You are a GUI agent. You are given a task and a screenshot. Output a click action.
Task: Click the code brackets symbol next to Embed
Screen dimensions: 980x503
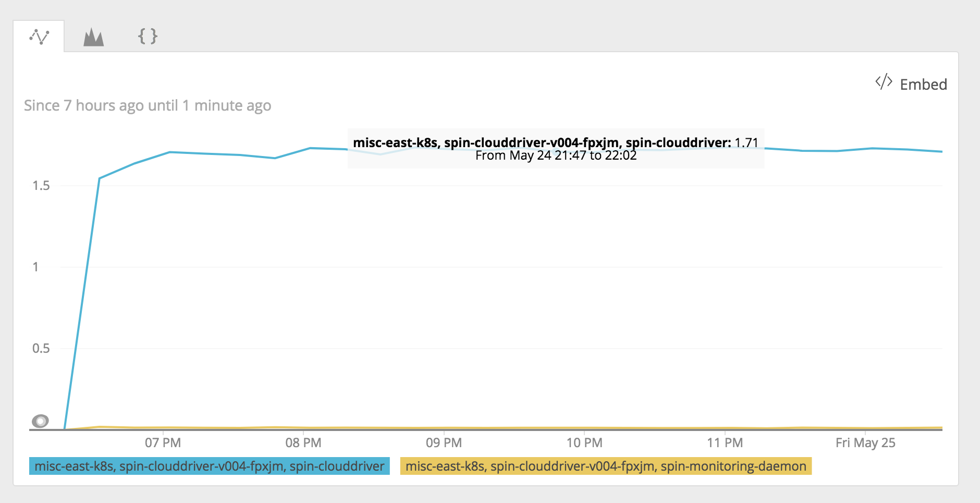tap(883, 82)
